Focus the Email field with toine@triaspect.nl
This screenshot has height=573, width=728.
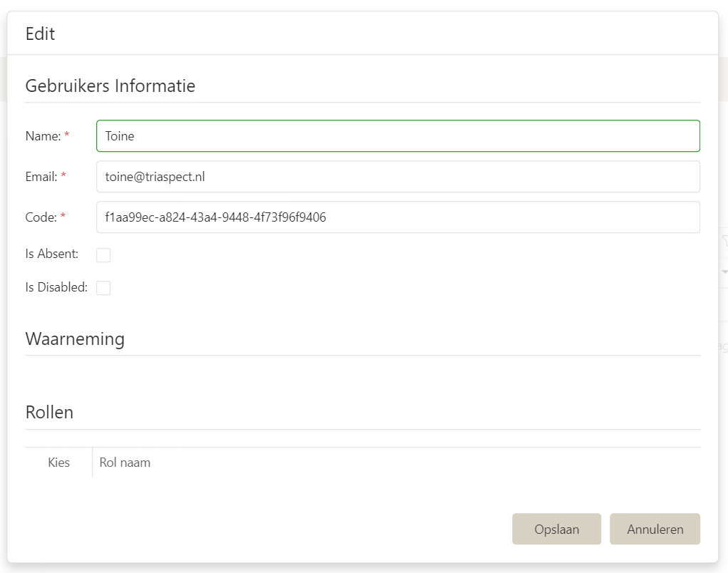397,177
